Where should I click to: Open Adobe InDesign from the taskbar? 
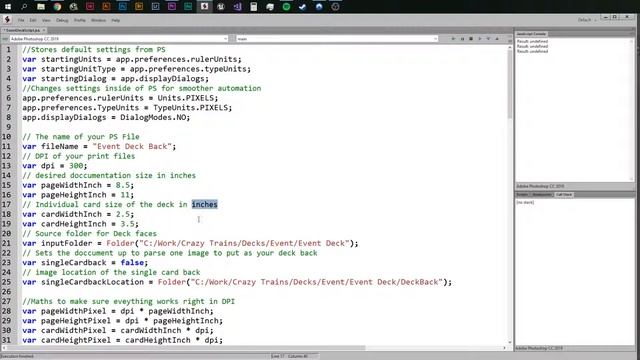tap(90, 7)
